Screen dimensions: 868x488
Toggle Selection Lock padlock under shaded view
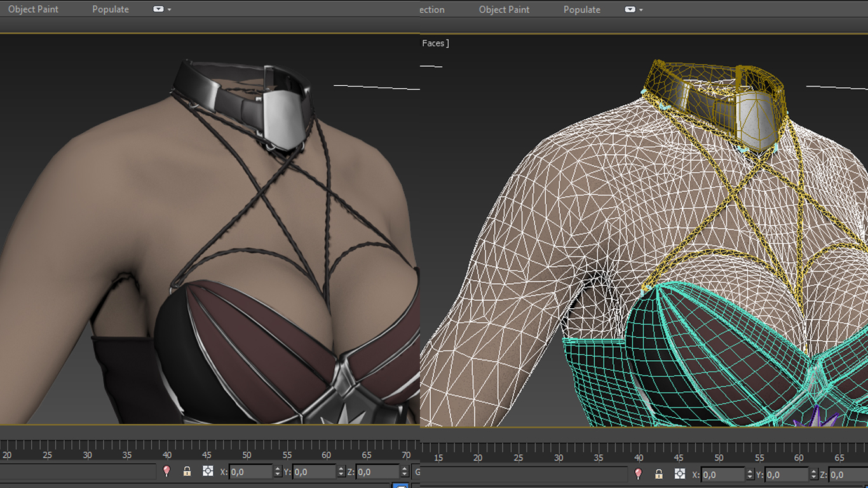coord(187,471)
